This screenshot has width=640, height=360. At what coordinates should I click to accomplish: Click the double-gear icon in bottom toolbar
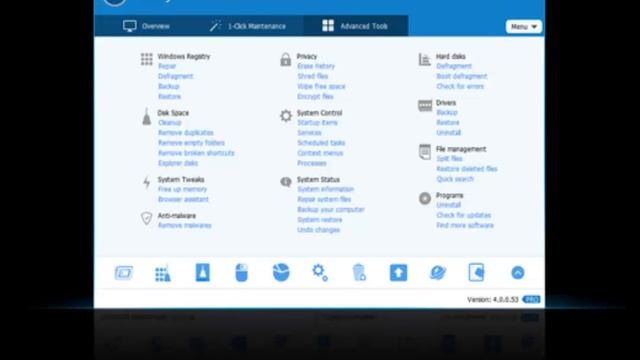(320, 273)
